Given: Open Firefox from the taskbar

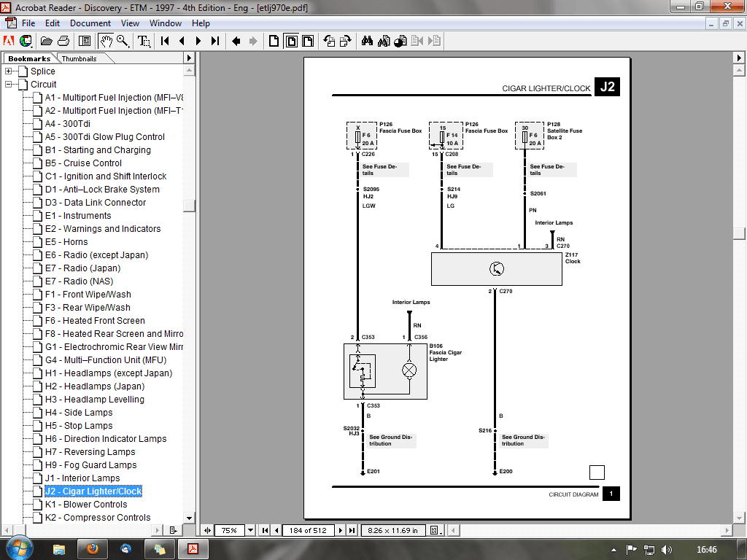Looking at the screenshot, I should (x=93, y=549).
